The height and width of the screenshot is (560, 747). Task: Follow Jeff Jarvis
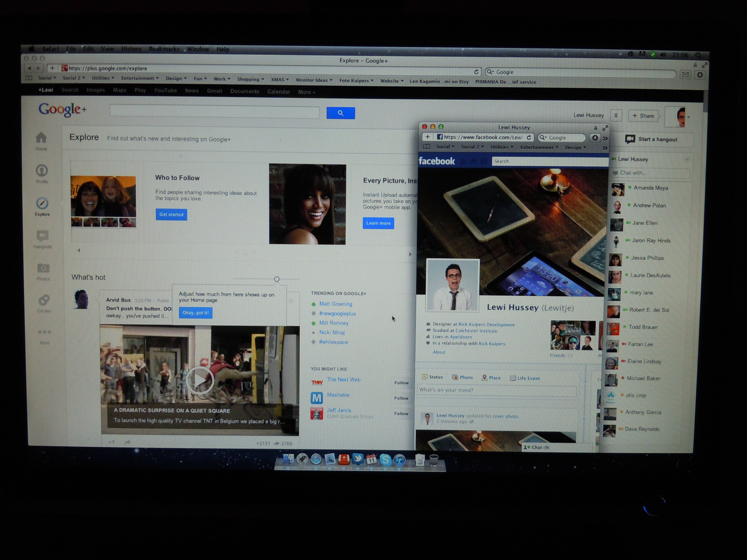click(x=401, y=413)
